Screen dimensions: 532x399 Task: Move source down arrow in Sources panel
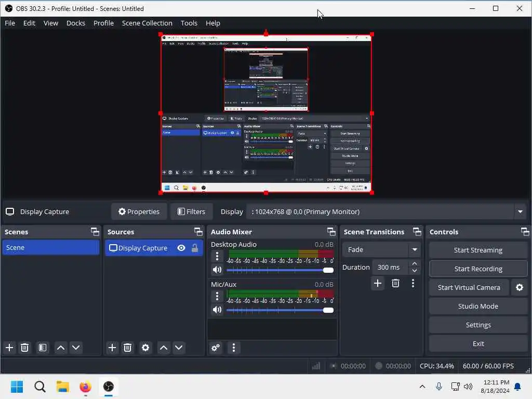click(179, 348)
